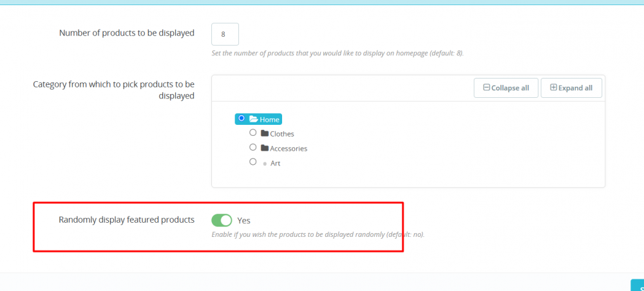
Task: Click the folder icon next to Accessories
Action: click(265, 148)
